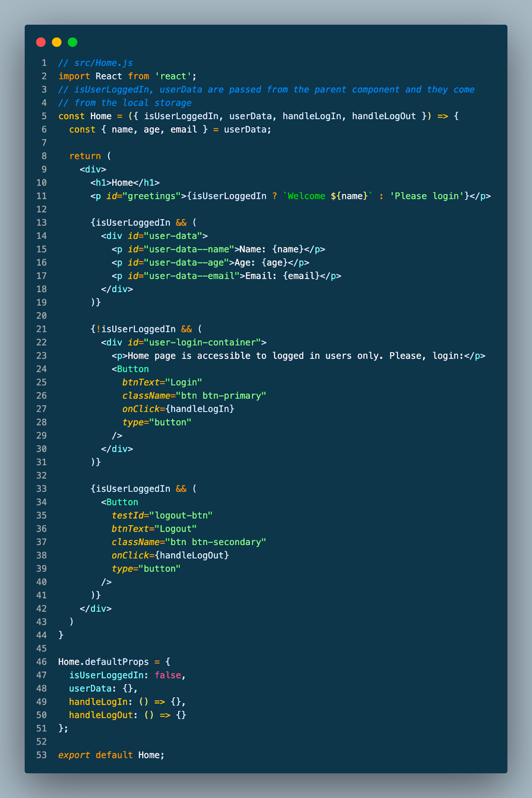Click the '{!isUserLoggedIn && (' expression

[147, 329]
